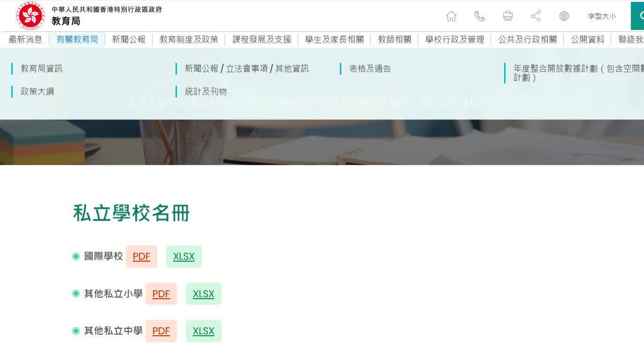Click the 私立學校名冊 heading

131,213
